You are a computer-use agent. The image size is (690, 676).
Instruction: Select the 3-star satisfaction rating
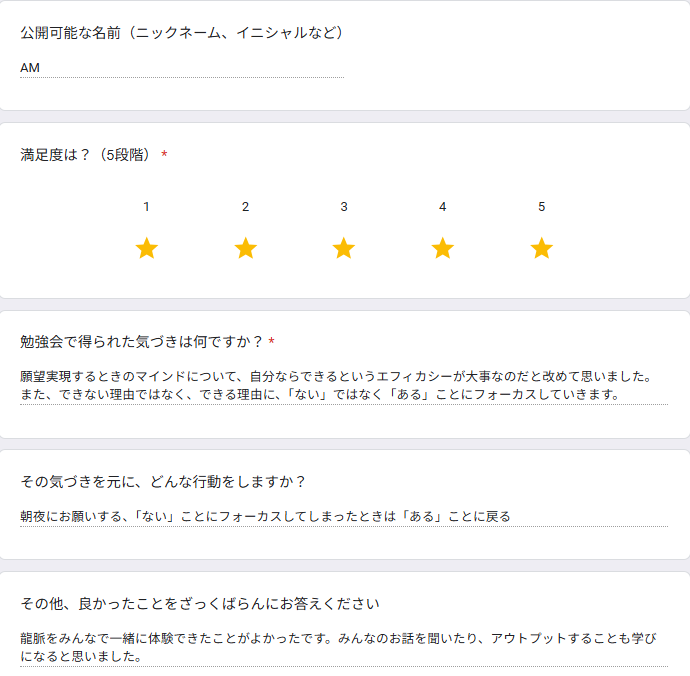pos(344,248)
